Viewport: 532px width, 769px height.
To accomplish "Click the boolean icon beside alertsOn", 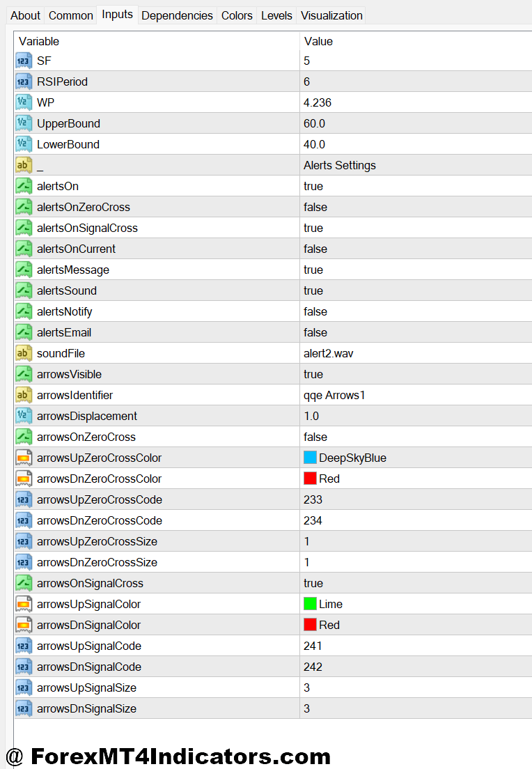I will pos(24,186).
